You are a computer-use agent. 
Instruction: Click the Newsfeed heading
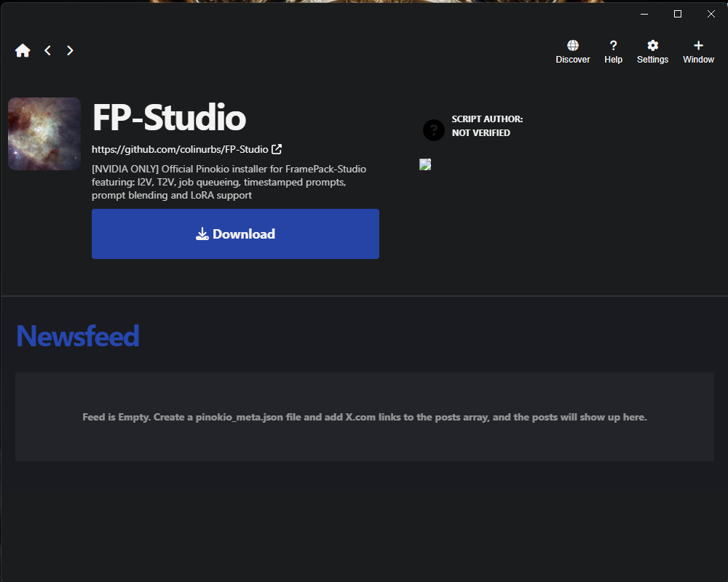(78, 336)
